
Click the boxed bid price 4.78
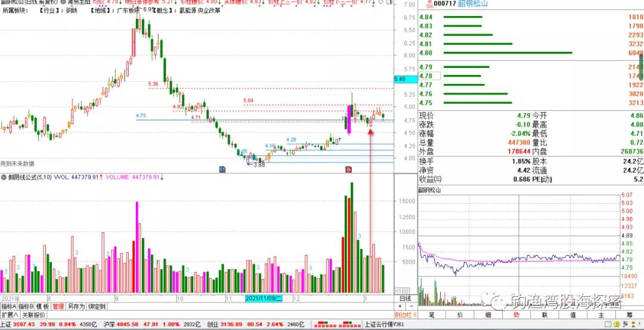[429, 76]
